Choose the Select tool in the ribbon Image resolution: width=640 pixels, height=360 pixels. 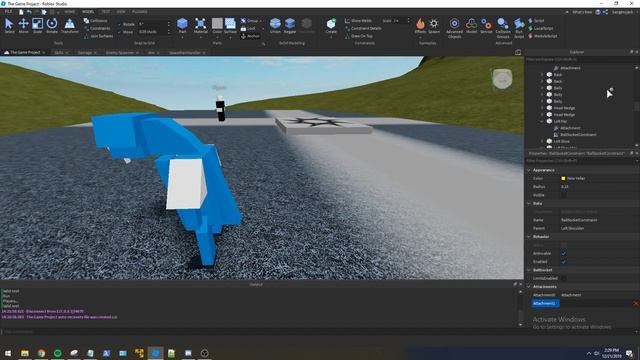click(x=9, y=25)
